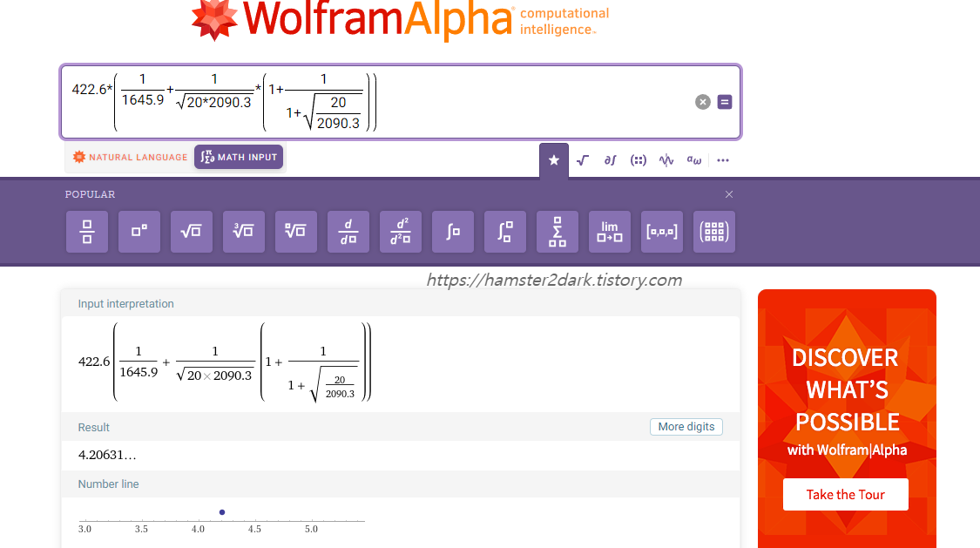Open the Greek letters alpha-omega tab
980x548 pixels.
coord(694,160)
